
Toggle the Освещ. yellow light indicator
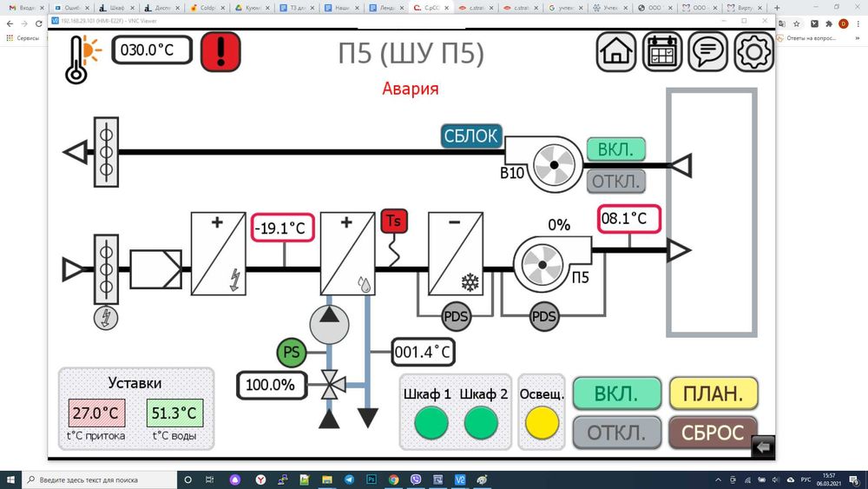[x=542, y=422]
